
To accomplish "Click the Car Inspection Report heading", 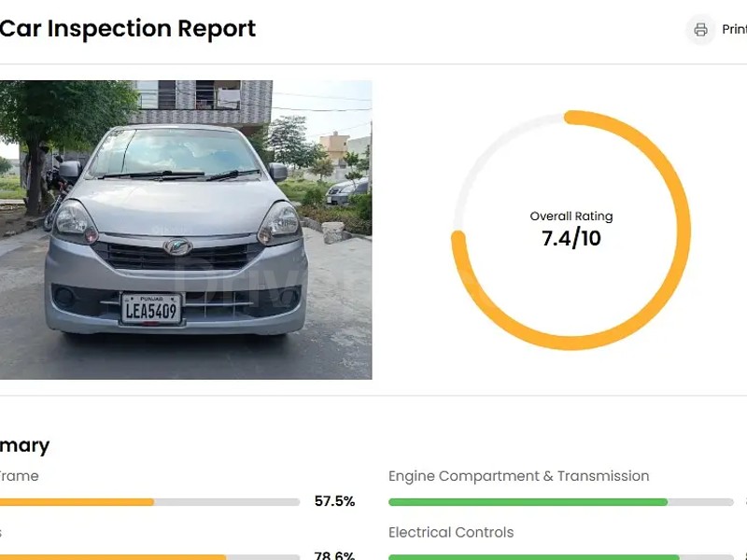I will 128,29.
